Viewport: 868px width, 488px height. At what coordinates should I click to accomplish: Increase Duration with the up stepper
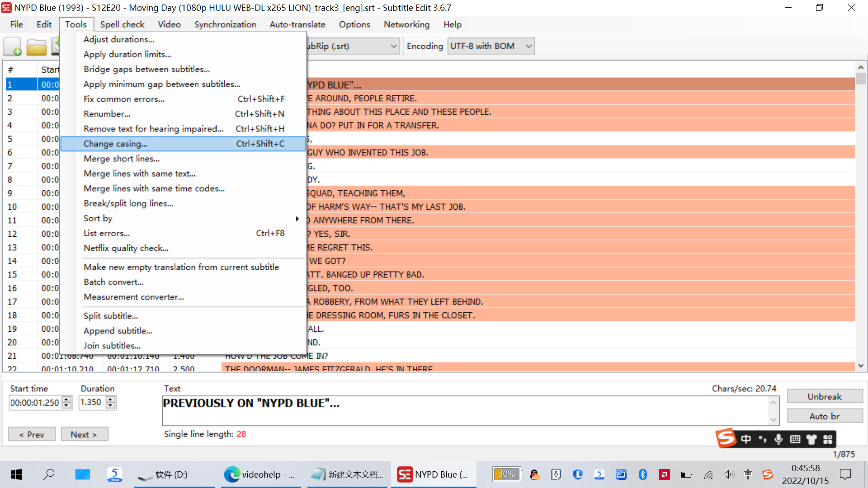[x=111, y=399]
